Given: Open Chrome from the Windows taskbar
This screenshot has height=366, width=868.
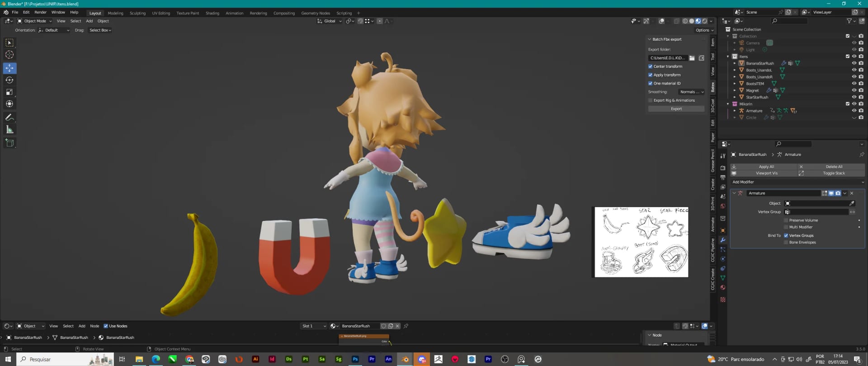Looking at the screenshot, I should 189,359.
